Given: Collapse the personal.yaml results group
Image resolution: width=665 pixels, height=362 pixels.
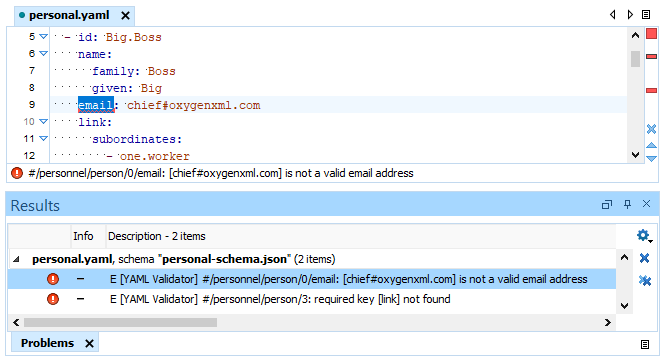Looking at the screenshot, I should coord(16,259).
